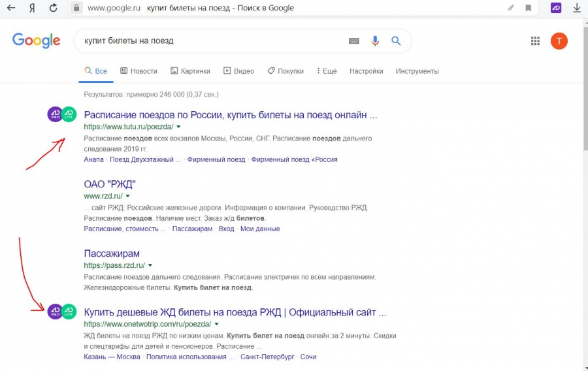Follow the 'Фирменный поезд «Россия' sitelink
The height and width of the screenshot is (371, 588).
tap(295, 159)
